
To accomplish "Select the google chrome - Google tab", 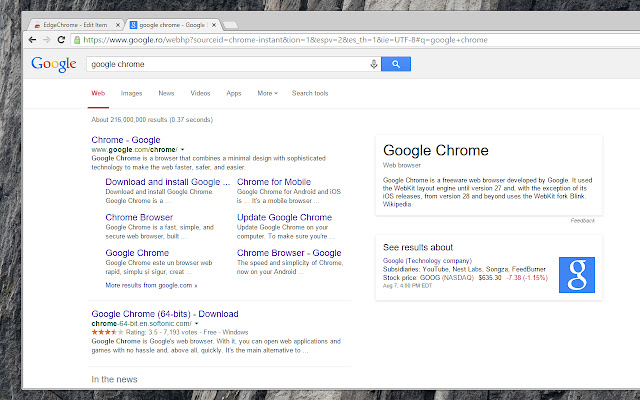I will tap(173, 25).
